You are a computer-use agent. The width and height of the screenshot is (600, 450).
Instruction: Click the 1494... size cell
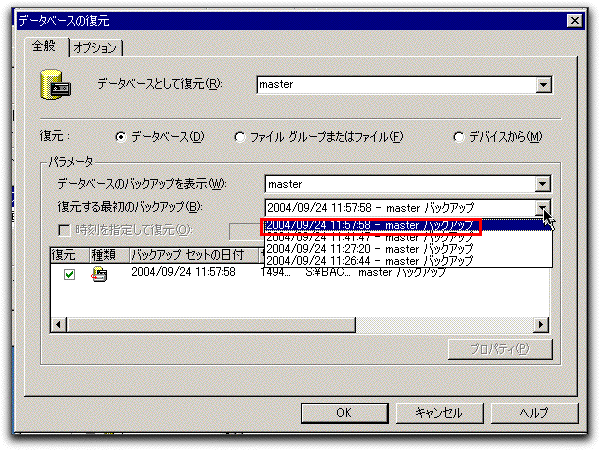click(275, 272)
